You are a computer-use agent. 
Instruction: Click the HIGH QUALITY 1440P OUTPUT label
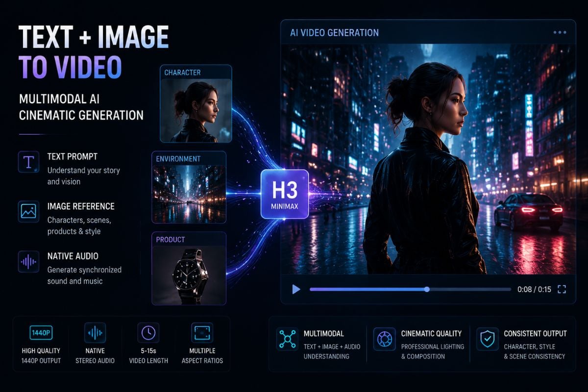point(41,356)
